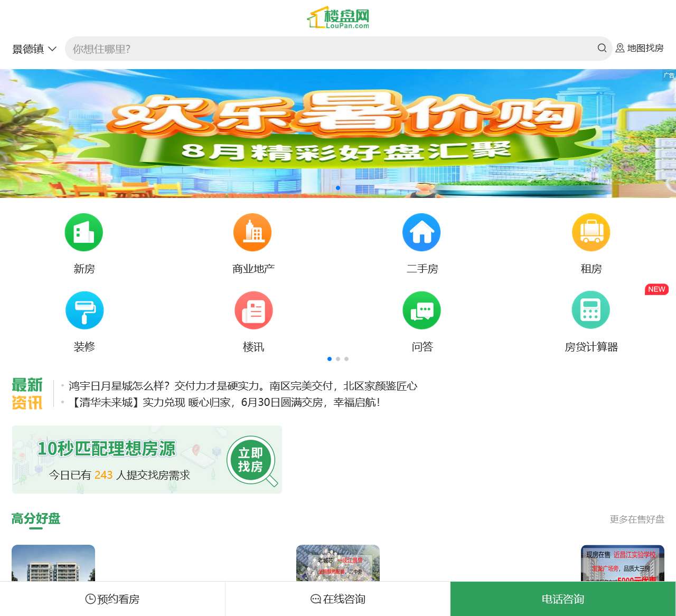676x616 pixels.
Task: Click the clock icon beside 预约看房
Action: (90, 599)
